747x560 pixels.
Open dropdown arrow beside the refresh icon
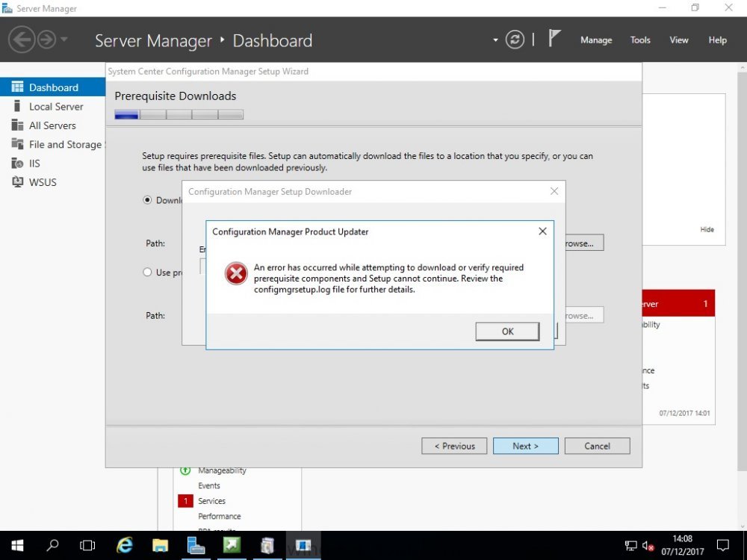495,40
